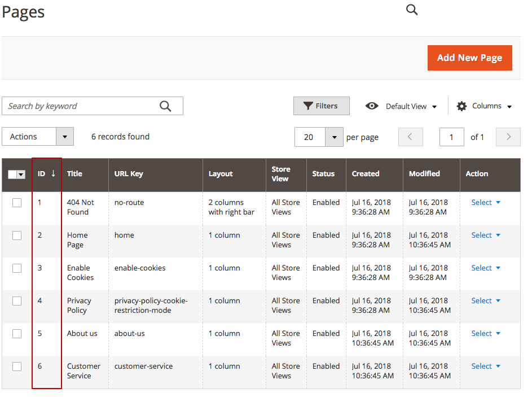Check the Home Page row checkbox

(17, 235)
